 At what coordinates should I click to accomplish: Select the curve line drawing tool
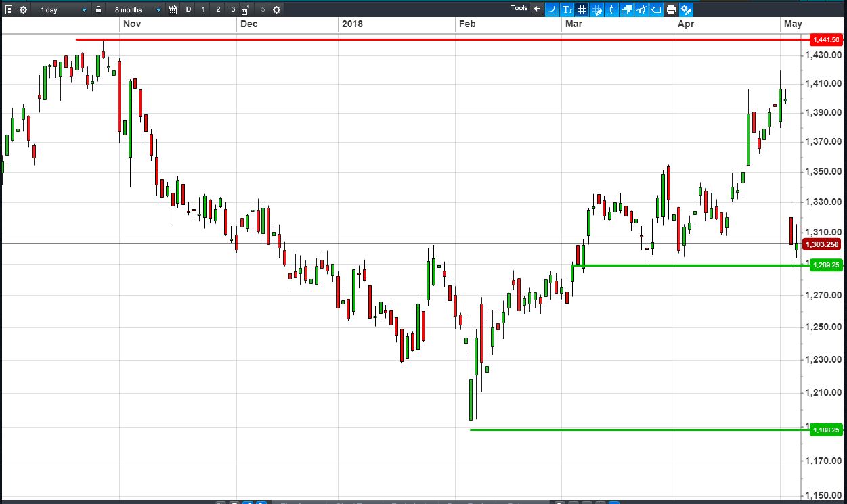tap(552, 9)
